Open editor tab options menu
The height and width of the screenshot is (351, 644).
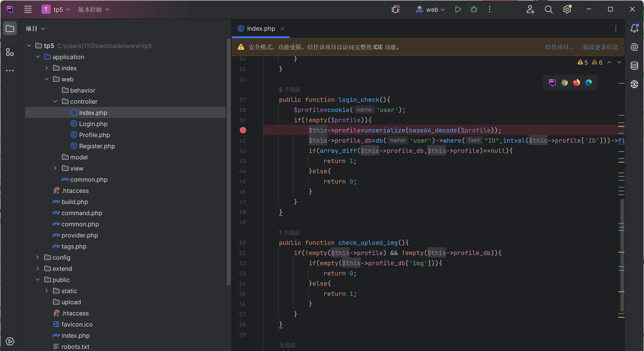coord(616,28)
